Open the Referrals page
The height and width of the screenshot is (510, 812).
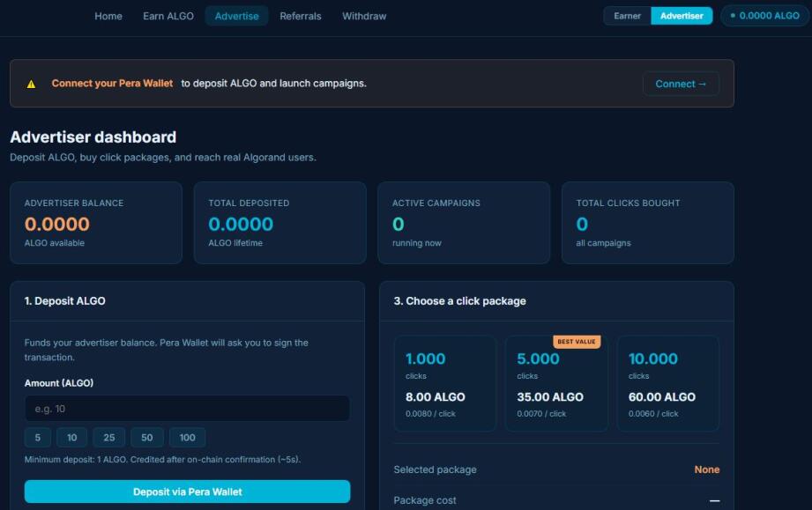click(301, 16)
